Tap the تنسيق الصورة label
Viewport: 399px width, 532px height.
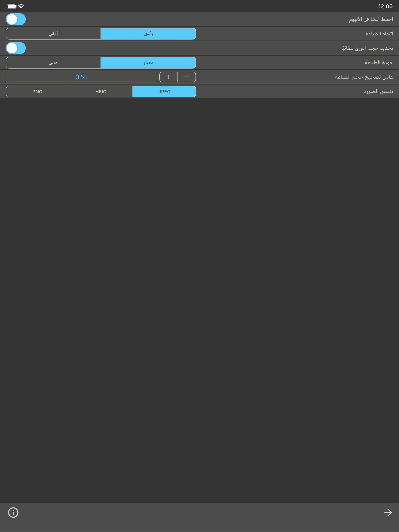pyautogui.click(x=378, y=91)
